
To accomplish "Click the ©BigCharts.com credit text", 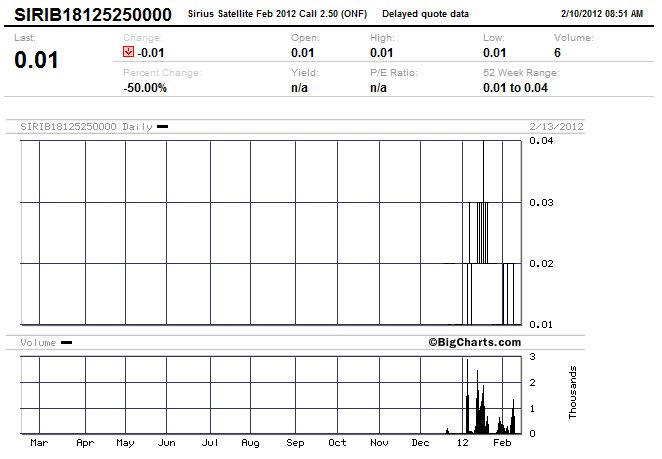I will [x=475, y=342].
